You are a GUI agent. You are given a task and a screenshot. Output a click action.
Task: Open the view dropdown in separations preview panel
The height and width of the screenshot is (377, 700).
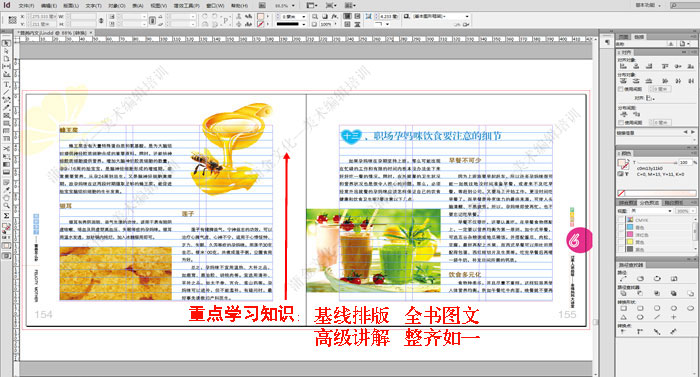click(x=649, y=211)
